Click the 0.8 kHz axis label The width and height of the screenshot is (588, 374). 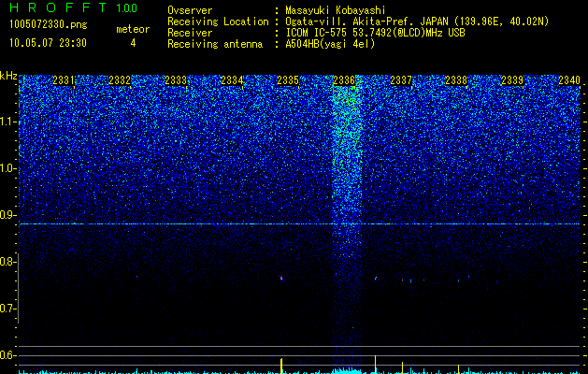pos(8,262)
